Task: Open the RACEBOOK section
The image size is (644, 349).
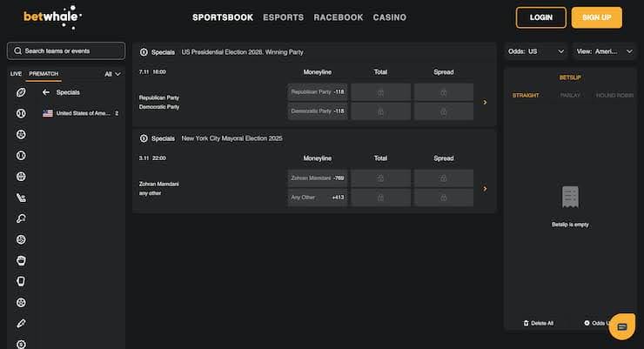Action: pos(339,17)
